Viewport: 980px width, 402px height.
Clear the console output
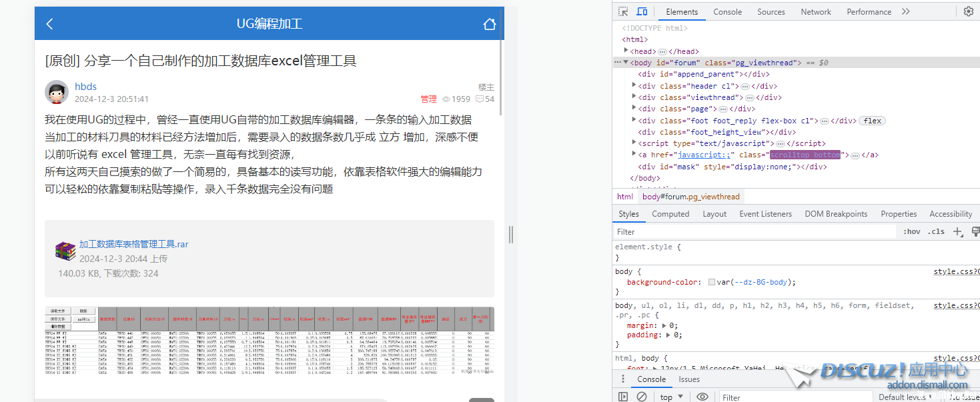(x=642, y=397)
